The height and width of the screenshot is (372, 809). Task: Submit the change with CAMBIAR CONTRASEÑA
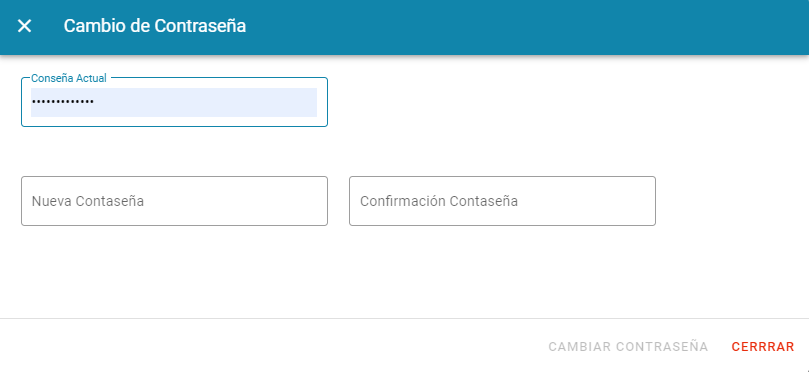628,347
